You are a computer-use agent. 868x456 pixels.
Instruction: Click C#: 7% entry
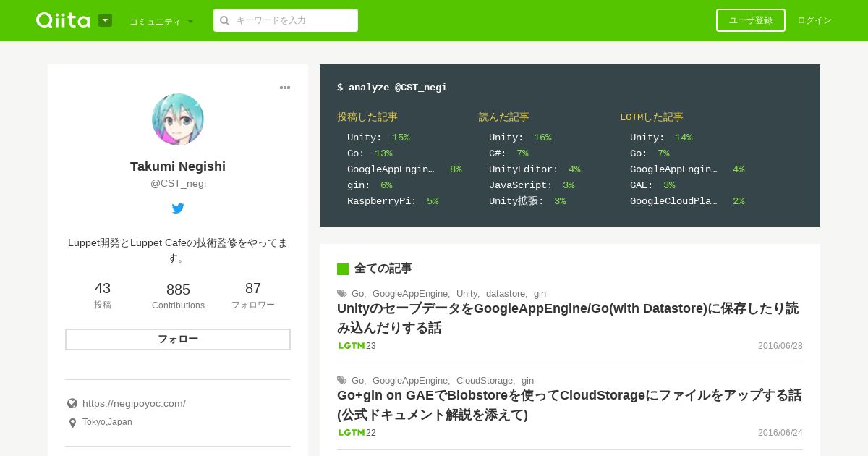[x=509, y=153]
